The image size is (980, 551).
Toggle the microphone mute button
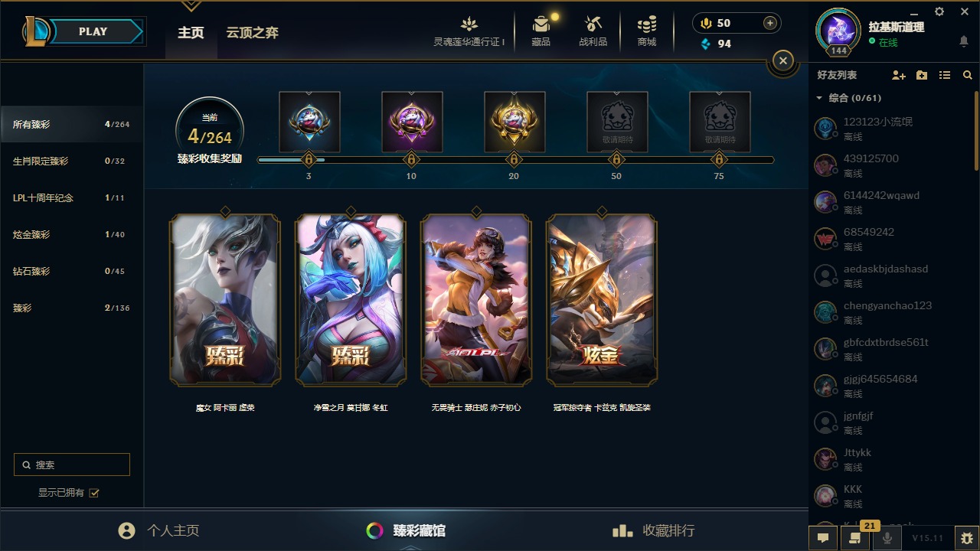coord(887,538)
